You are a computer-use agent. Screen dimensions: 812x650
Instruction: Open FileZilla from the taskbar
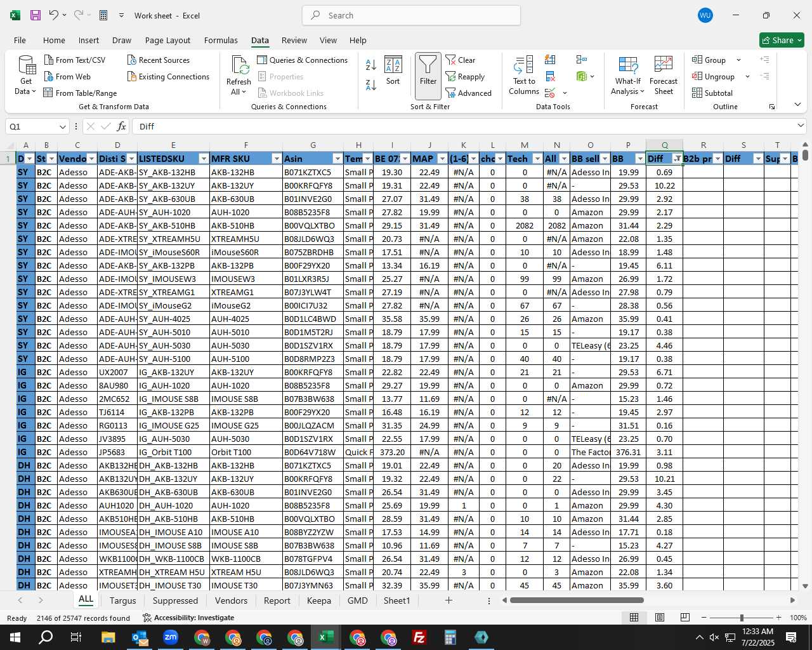[x=419, y=637]
